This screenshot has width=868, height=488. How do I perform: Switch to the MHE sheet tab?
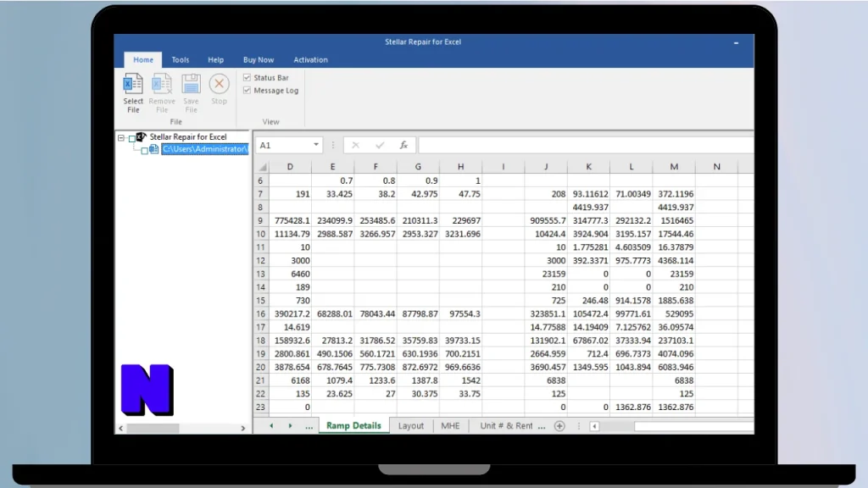450,426
